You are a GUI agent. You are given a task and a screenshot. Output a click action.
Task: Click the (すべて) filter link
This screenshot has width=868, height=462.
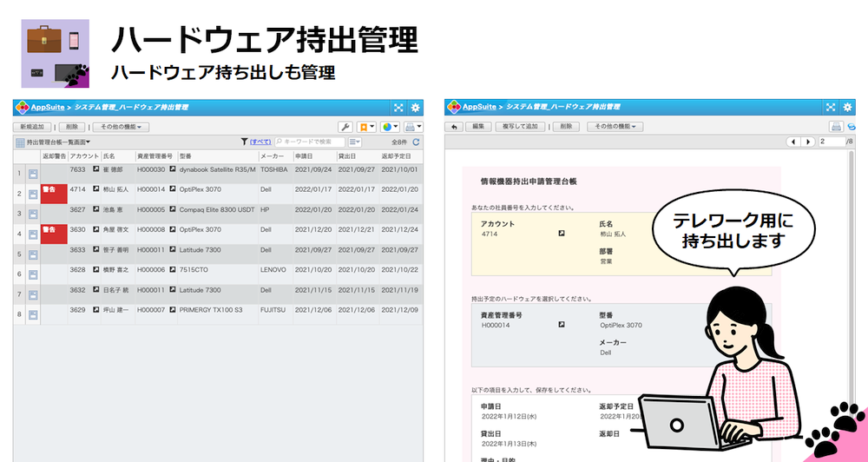[260, 142]
